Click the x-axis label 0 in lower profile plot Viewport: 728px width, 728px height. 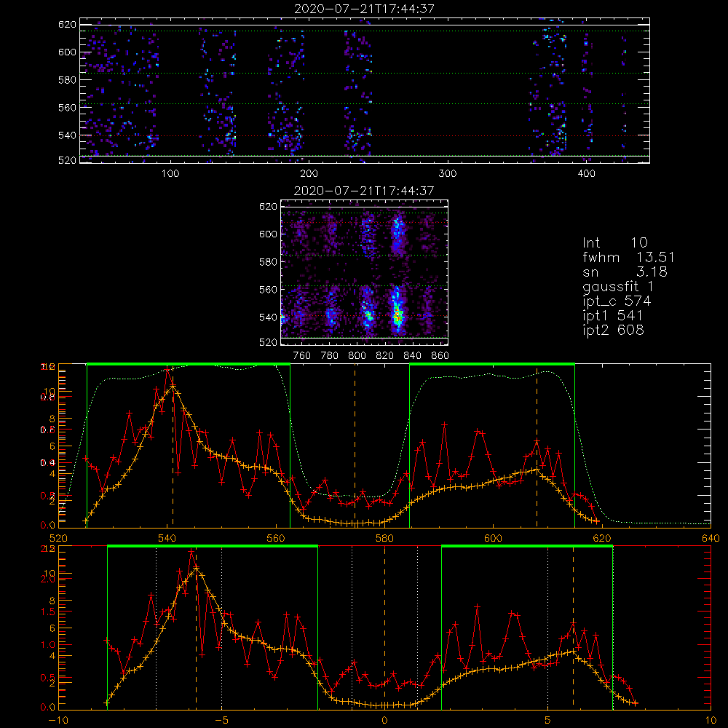(384, 721)
